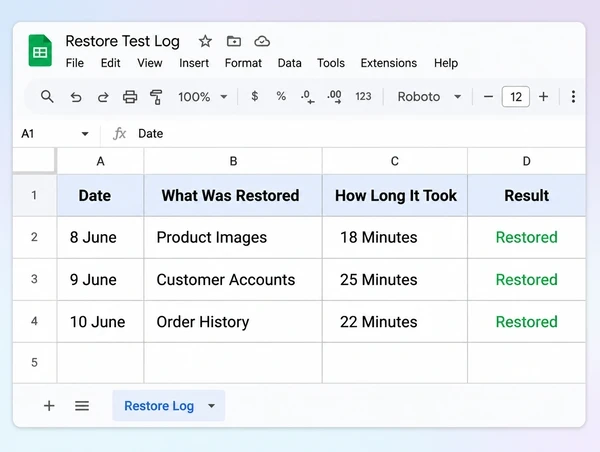The width and height of the screenshot is (600, 452).
Task: Select the How Long It Took cell
Action: pos(395,195)
